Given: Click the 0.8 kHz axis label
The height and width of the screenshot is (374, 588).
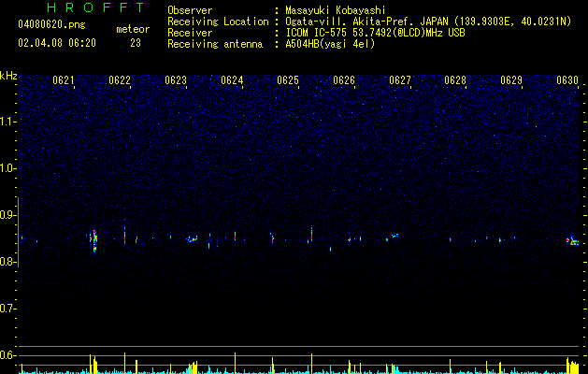Looking at the screenshot, I should tap(8, 262).
